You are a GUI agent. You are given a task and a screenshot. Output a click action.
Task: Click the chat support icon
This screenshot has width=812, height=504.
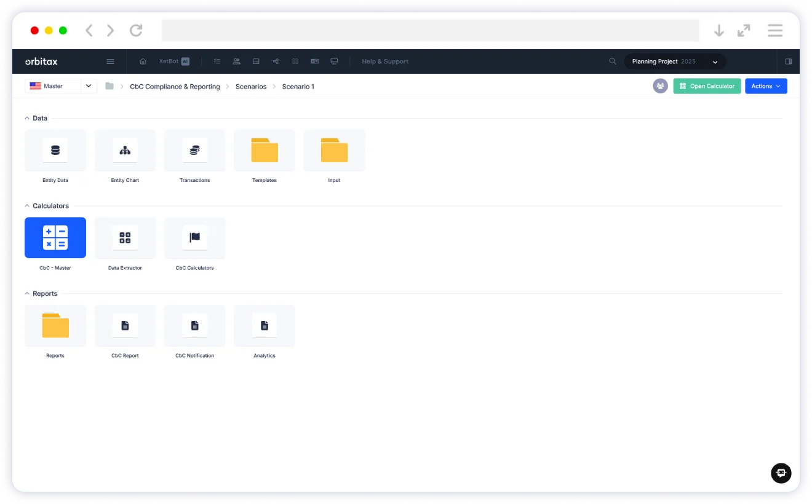pos(781,473)
